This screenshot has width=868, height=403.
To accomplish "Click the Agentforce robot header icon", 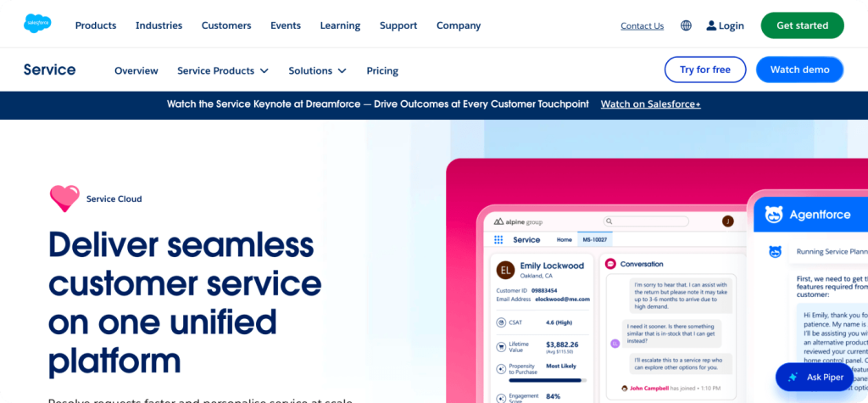I will (773, 215).
